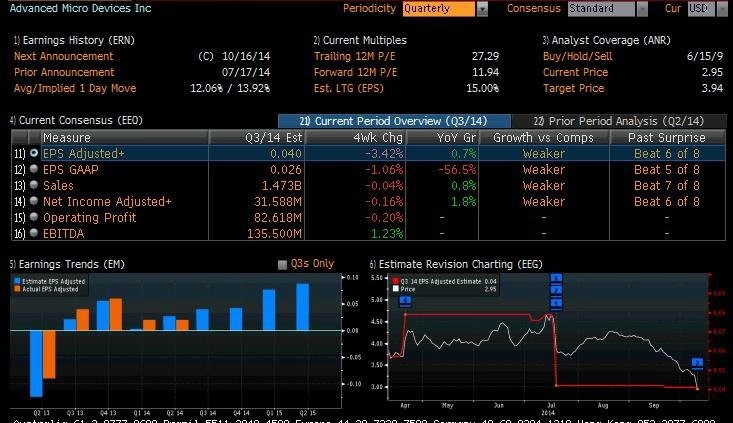Click the Prior Announcement date 07/17/14
The width and height of the screenshot is (733, 423).
(x=246, y=72)
